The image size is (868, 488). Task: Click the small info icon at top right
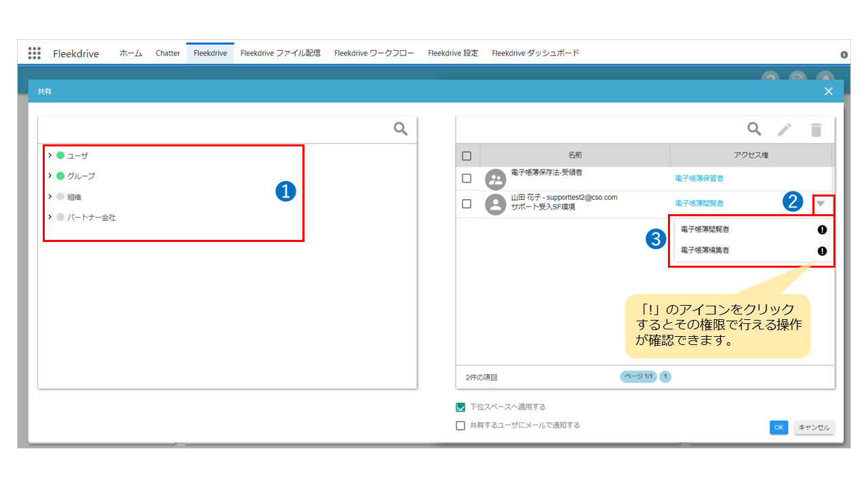click(x=844, y=54)
